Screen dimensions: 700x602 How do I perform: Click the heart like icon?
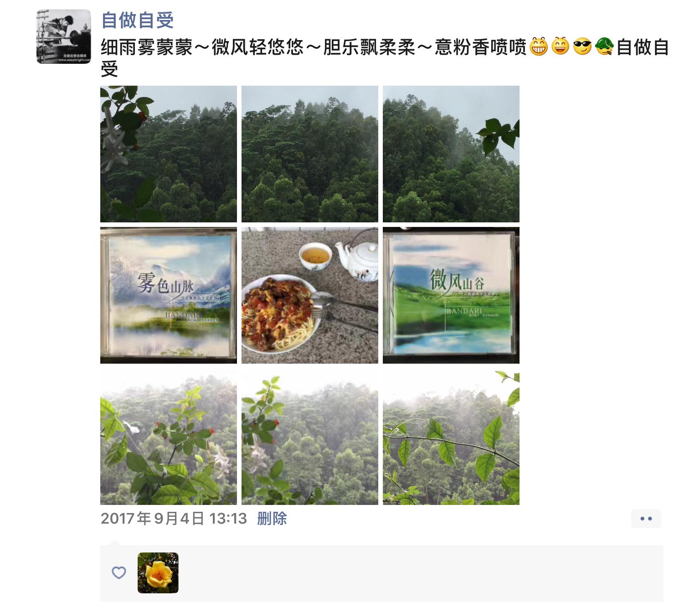pyautogui.click(x=119, y=572)
